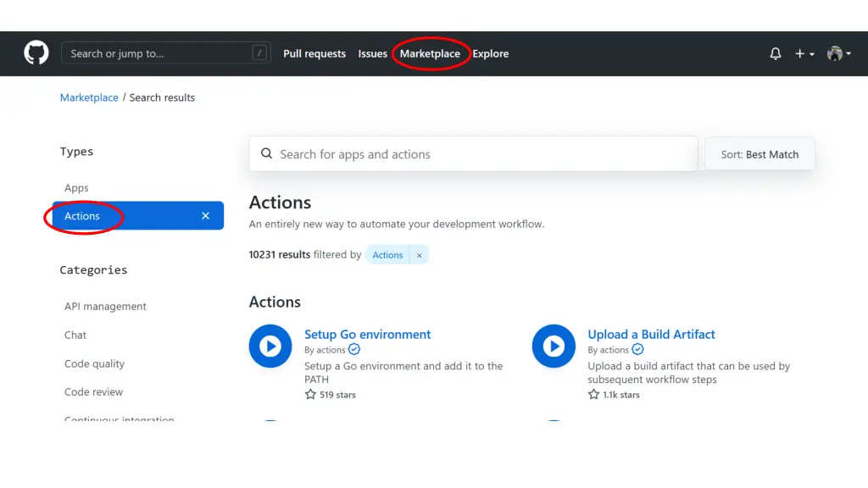Choose the Code review category

(x=93, y=391)
